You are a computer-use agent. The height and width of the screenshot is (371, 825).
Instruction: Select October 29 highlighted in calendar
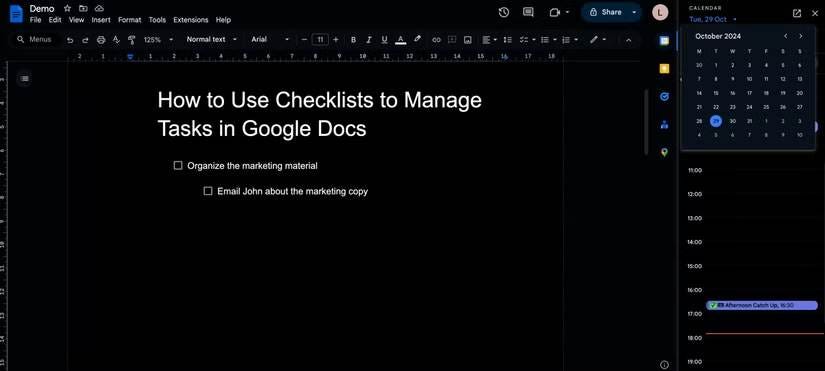(716, 121)
